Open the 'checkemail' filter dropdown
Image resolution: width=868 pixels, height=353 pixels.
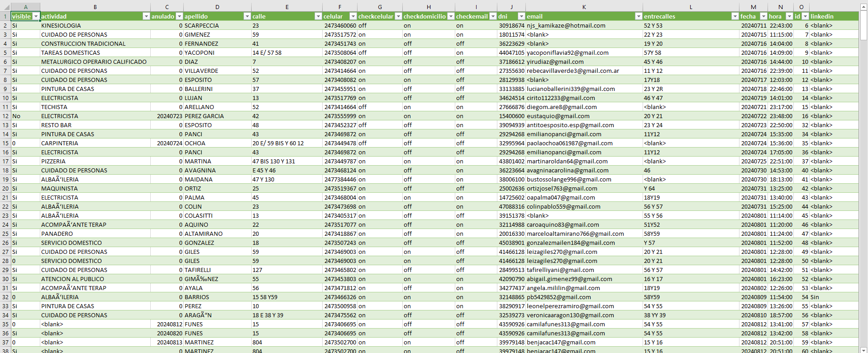point(493,16)
